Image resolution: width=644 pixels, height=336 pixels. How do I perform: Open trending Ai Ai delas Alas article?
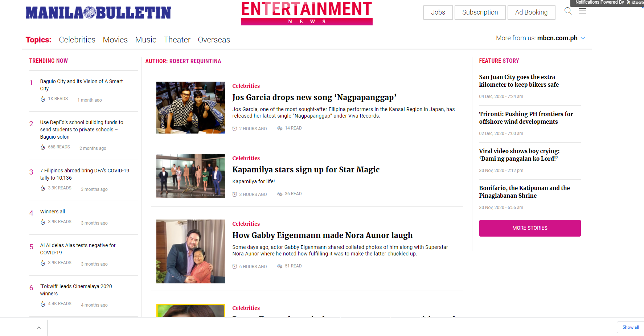pos(78,249)
